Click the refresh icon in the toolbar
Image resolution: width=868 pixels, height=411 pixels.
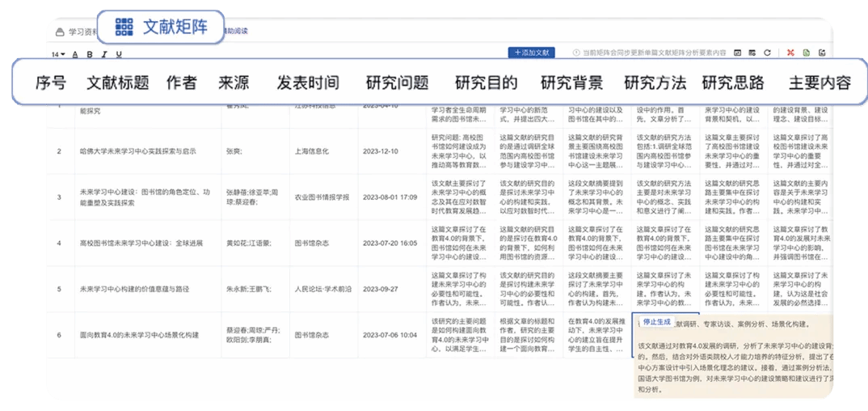point(767,53)
